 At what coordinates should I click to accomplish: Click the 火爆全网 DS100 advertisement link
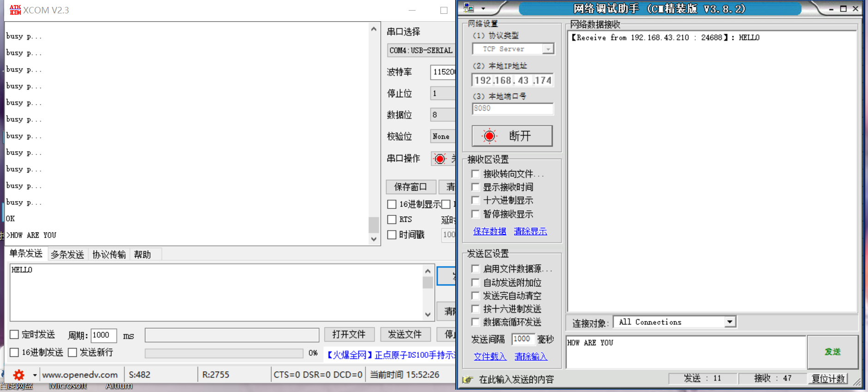[x=391, y=355]
